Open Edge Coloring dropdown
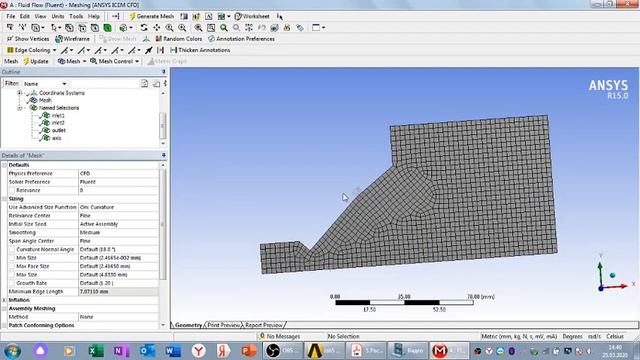The image size is (640, 360). 31,50
